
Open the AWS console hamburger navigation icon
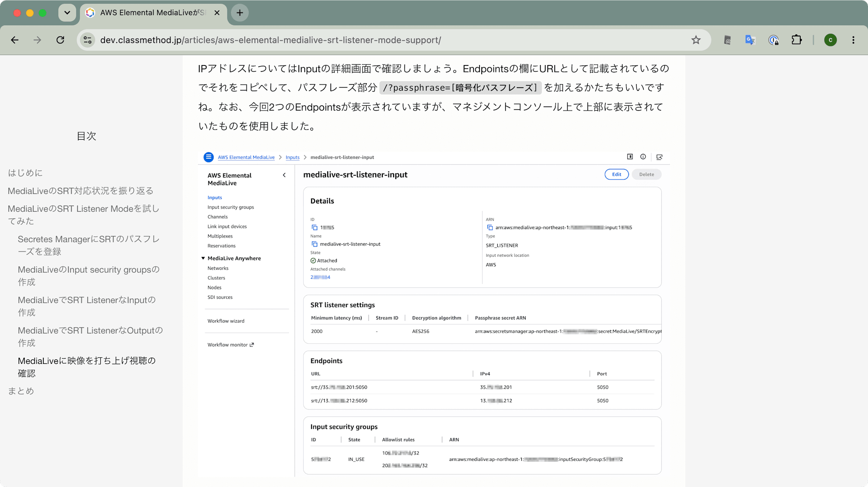pyautogui.click(x=209, y=157)
